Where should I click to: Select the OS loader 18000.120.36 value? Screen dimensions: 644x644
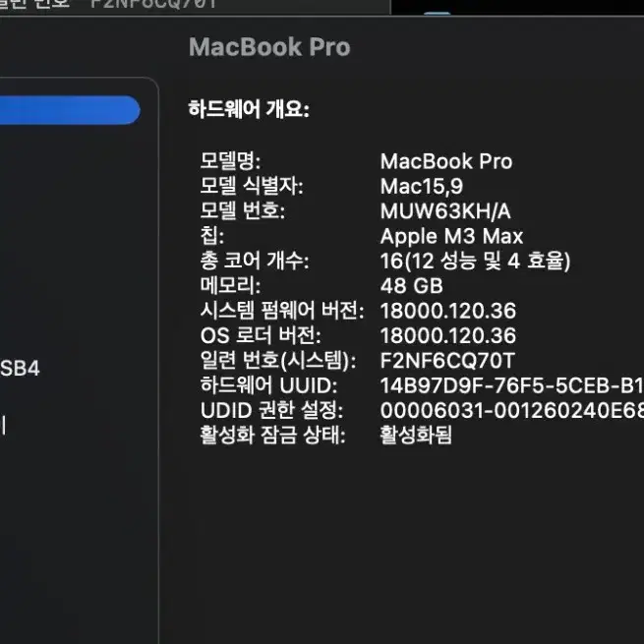coord(448,336)
